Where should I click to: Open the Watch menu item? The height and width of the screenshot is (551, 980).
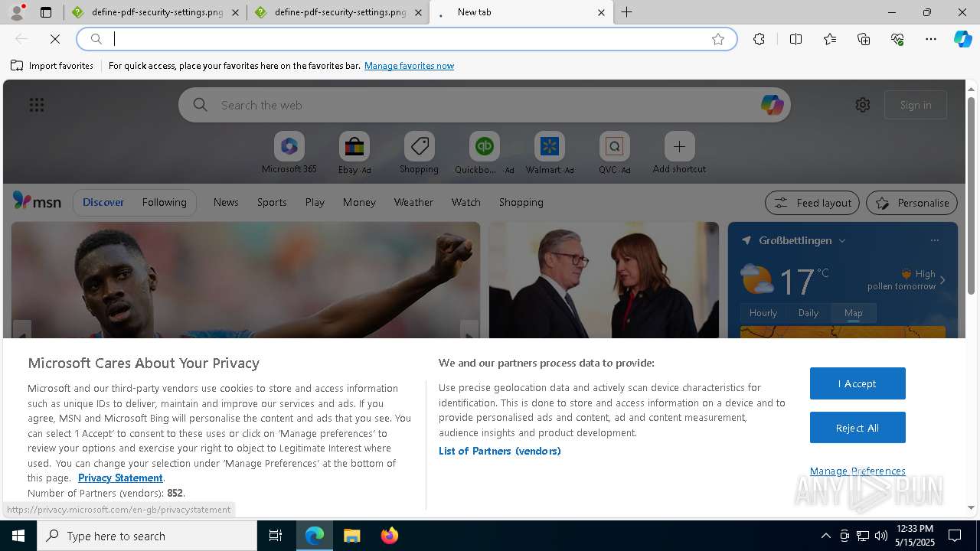coord(465,202)
